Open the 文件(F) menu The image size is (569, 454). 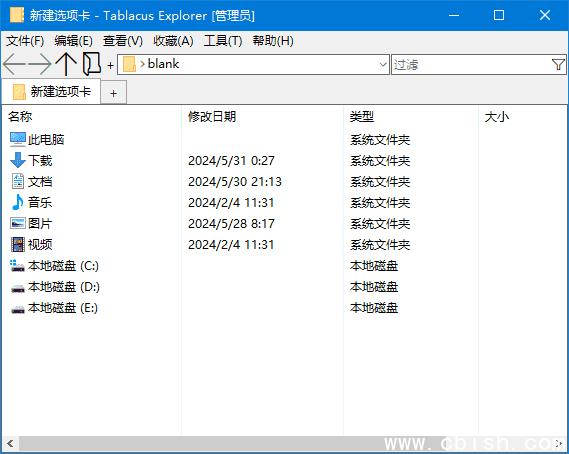[25, 41]
